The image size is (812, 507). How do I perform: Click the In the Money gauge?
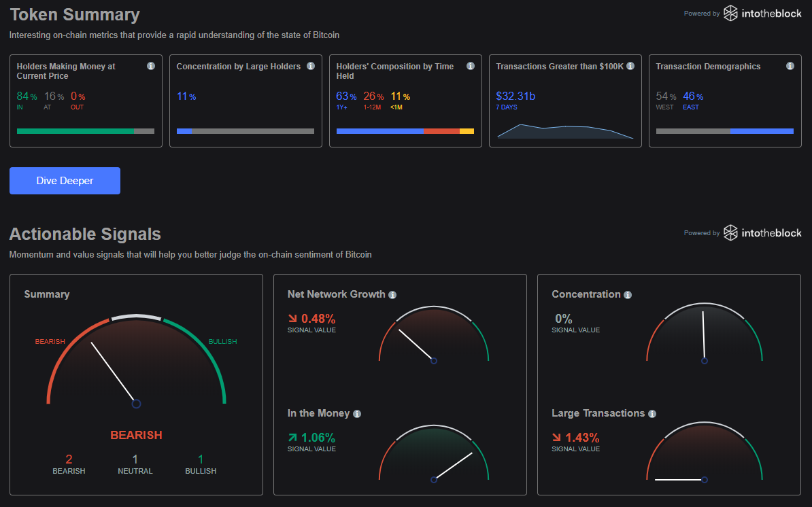(434, 453)
